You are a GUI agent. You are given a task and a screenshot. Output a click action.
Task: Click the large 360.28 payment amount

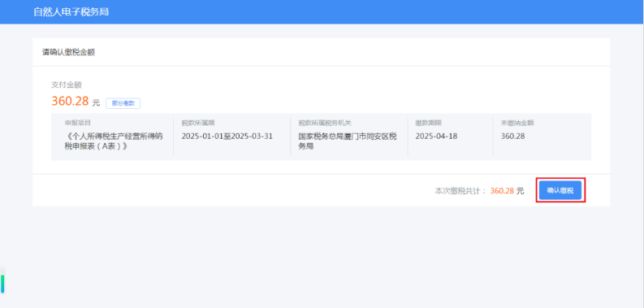(x=70, y=101)
